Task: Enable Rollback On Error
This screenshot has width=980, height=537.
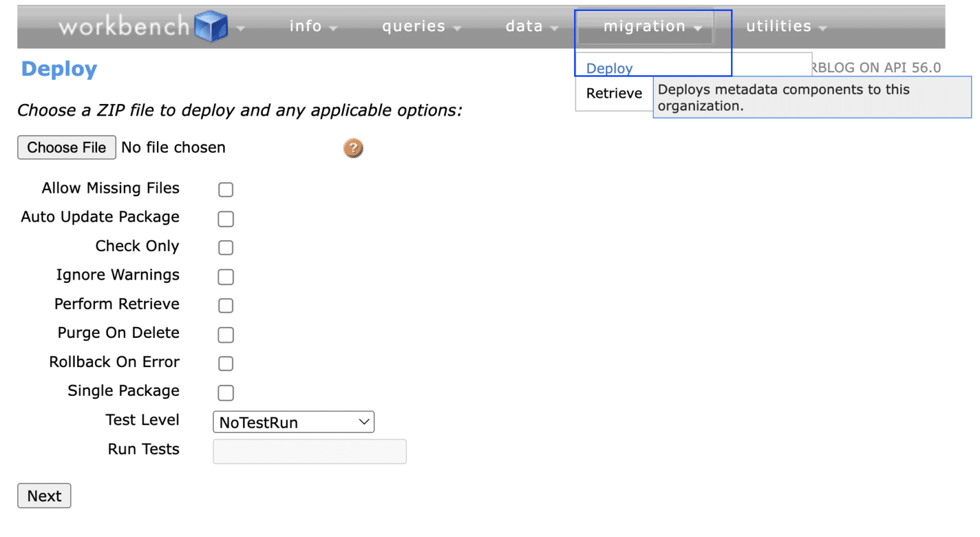Action: point(226,363)
